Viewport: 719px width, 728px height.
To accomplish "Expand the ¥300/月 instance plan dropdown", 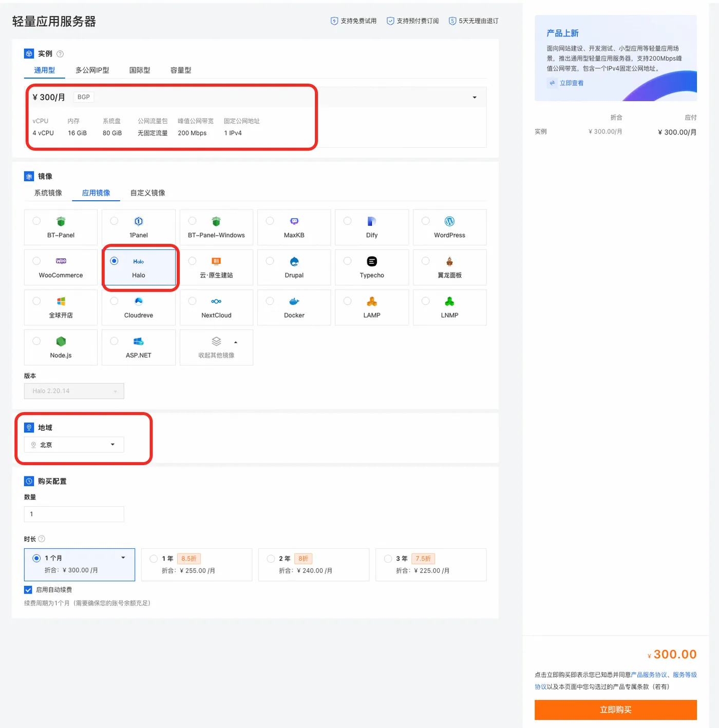I will pos(475,98).
